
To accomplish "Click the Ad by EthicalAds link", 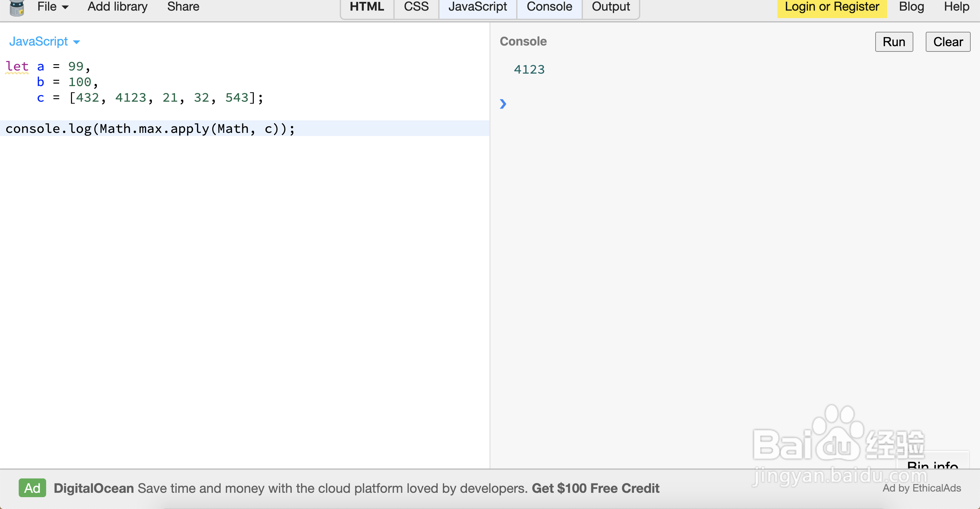I will tap(921, 488).
